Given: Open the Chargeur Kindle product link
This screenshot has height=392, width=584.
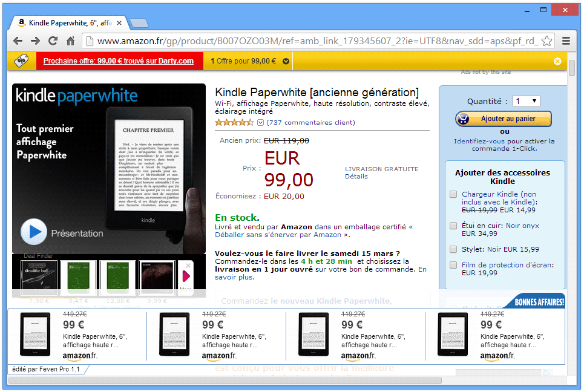Looking at the screenshot, I should click(x=499, y=198).
